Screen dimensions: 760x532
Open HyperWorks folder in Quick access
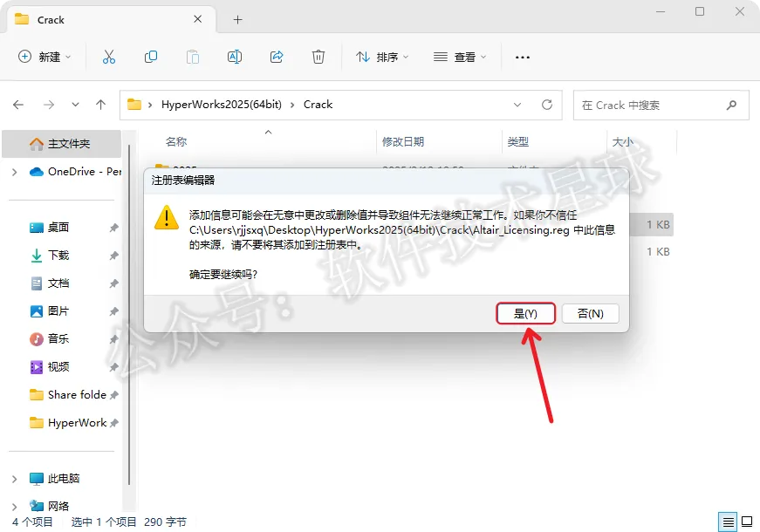coord(68,423)
